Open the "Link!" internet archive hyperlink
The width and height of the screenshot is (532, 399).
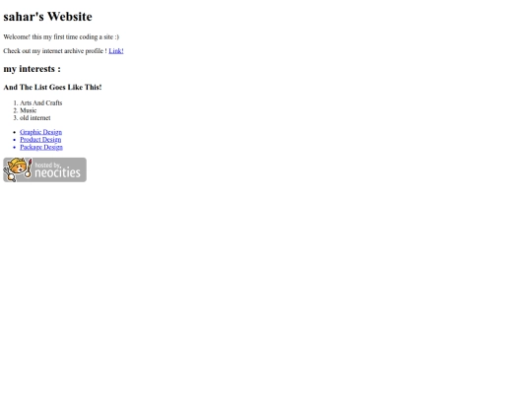116,51
